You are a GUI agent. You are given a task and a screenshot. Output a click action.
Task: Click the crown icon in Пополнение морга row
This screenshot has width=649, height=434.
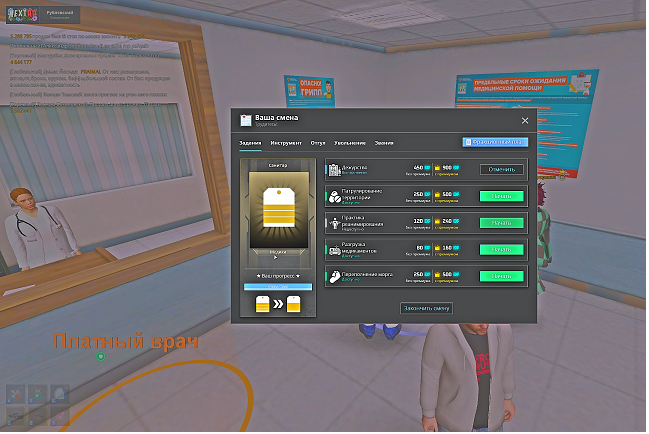pos(439,275)
